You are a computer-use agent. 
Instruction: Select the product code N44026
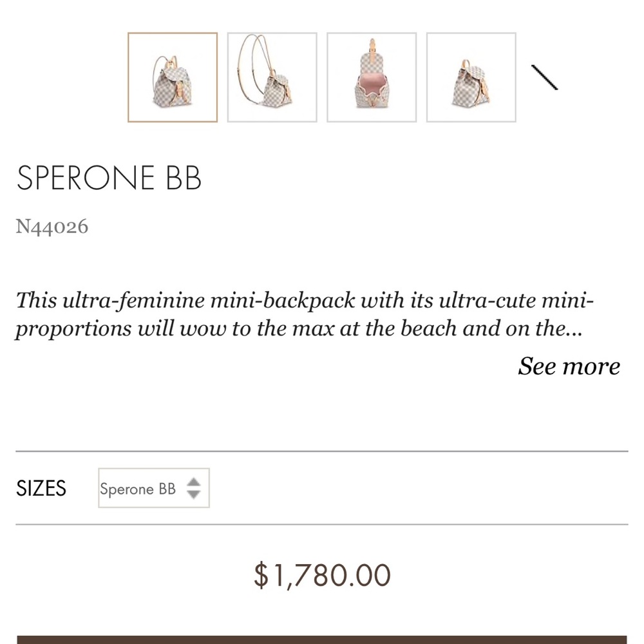53,226
